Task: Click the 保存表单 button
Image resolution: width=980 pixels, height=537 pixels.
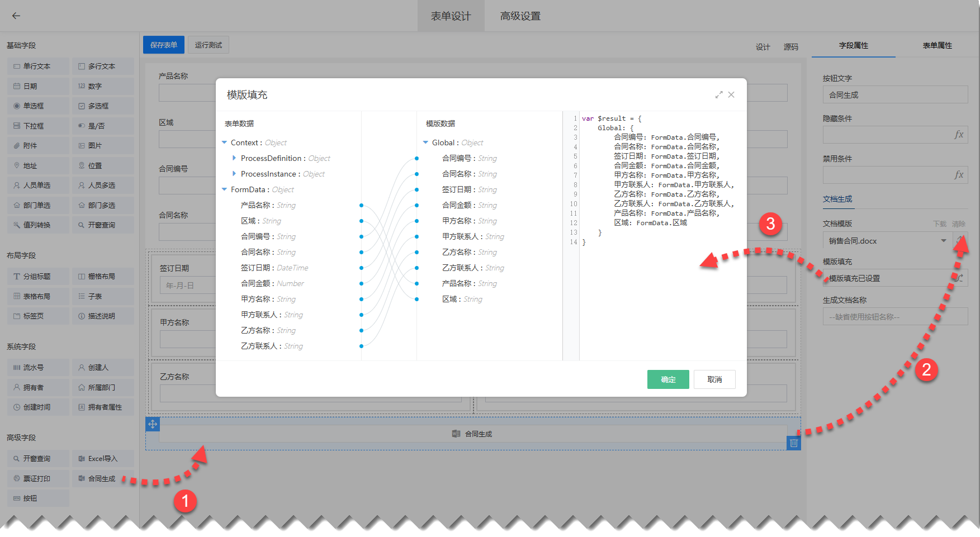Action: (x=163, y=45)
